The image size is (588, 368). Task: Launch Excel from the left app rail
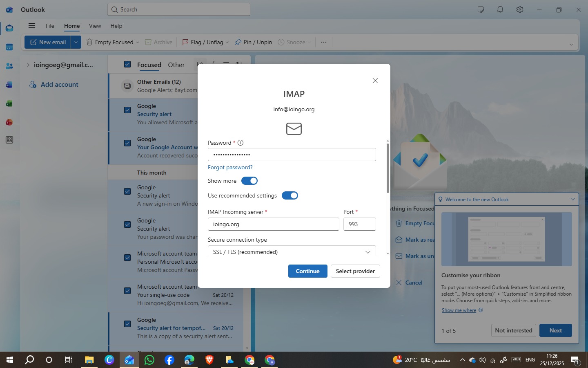tap(9, 104)
